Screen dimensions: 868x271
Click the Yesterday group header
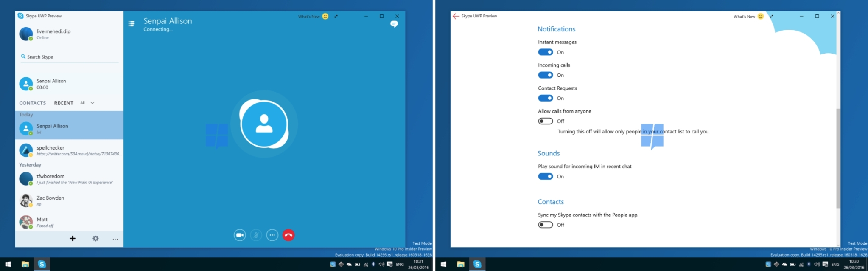[x=30, y=165]
